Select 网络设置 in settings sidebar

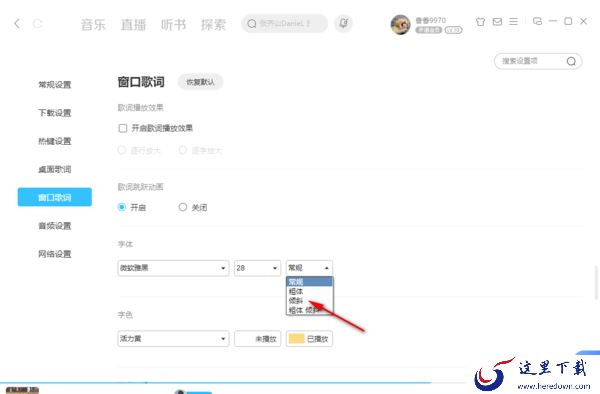point(55,254)
